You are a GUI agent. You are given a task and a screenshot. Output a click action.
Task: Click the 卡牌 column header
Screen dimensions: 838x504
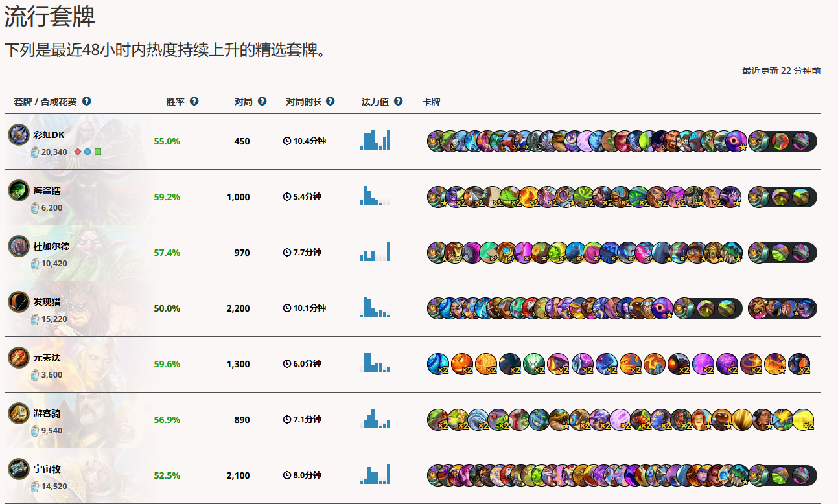click(431, 102)
